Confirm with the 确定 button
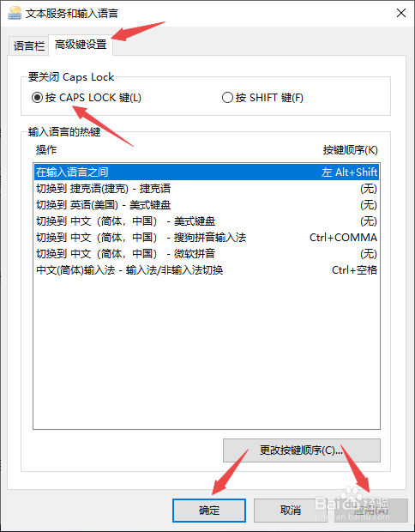The height and width of the screenshot is (532, 415). click(209, 510)
